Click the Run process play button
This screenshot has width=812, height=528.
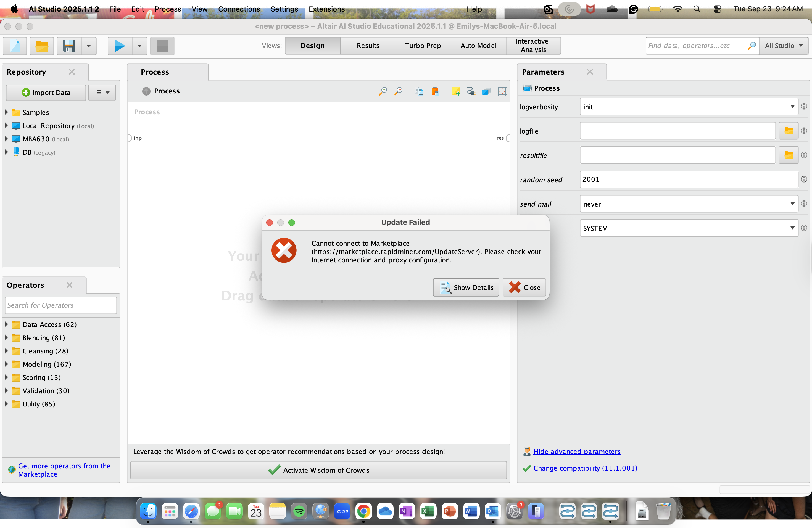click(x=119, y=46)
